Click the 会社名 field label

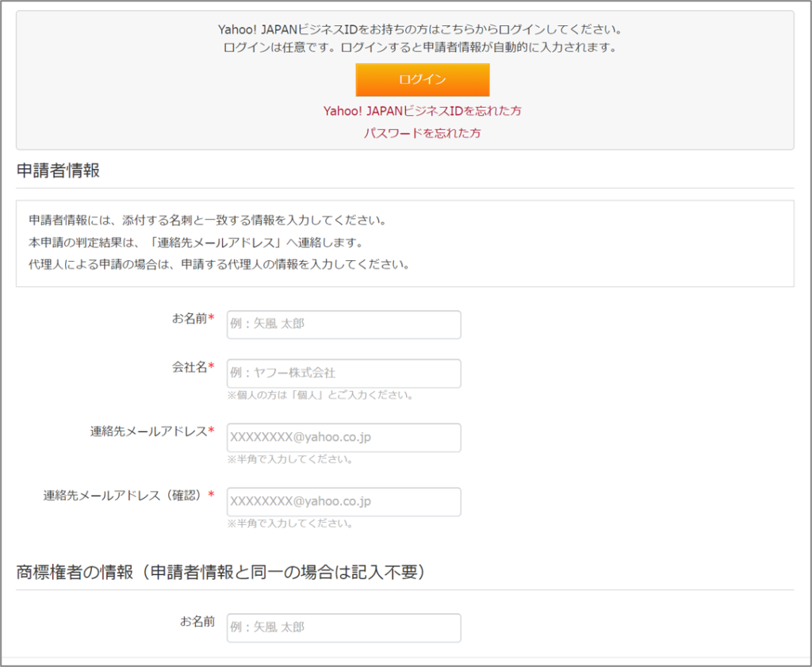193,367
